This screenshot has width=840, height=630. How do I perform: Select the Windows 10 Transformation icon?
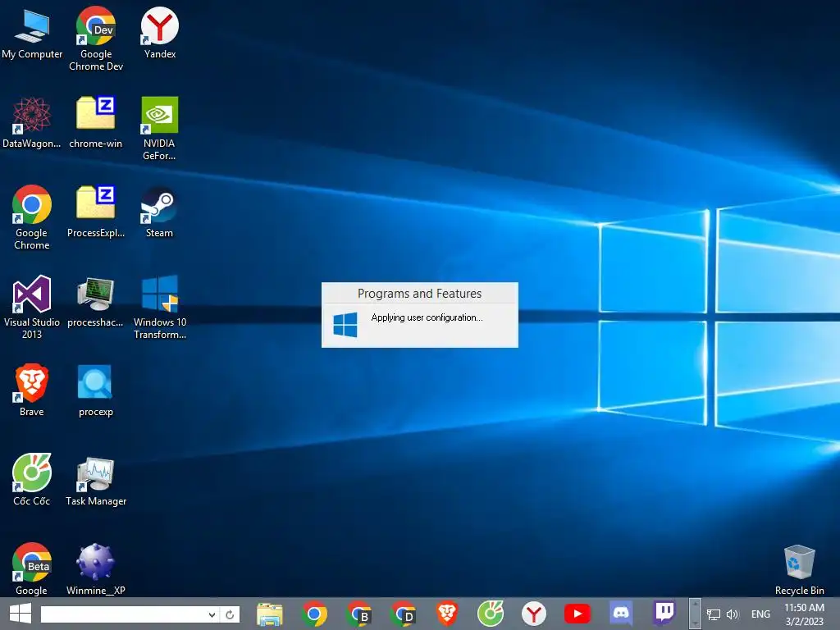coord(160,307)
